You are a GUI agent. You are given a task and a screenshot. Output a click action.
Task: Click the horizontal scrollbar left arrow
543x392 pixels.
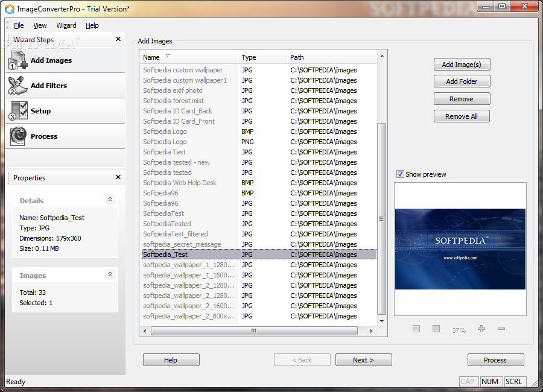point(145,331)
